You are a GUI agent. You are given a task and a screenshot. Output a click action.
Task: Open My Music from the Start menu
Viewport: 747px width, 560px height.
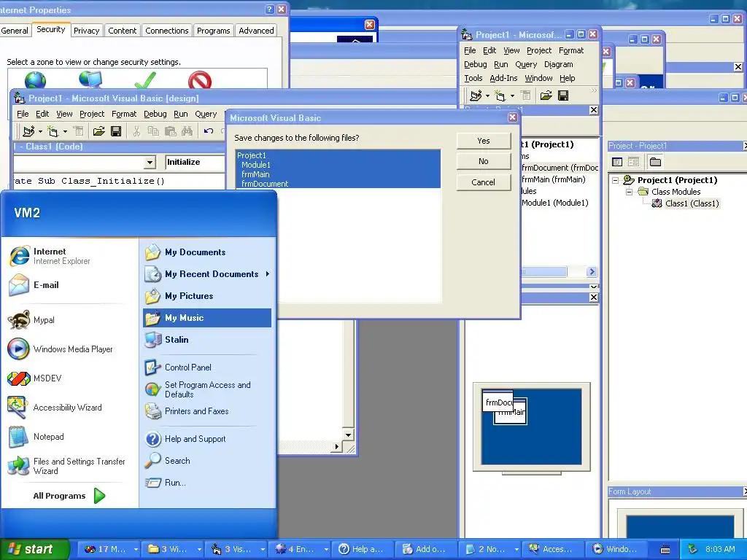[x=207, y=318]
